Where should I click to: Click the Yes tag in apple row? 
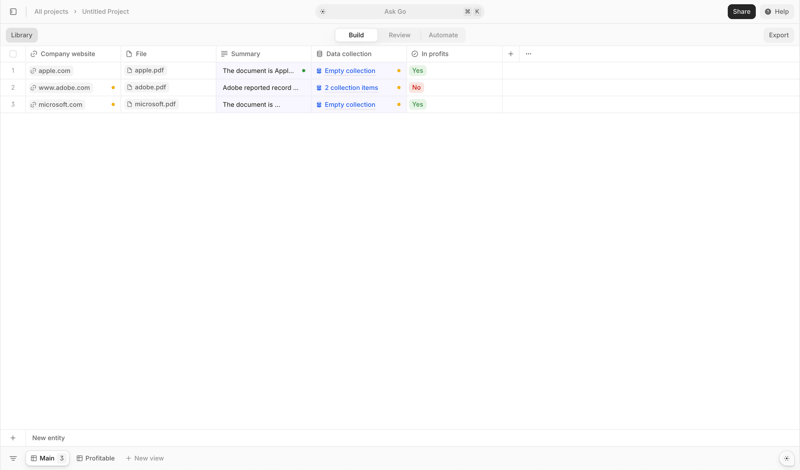tap(417, 70)
